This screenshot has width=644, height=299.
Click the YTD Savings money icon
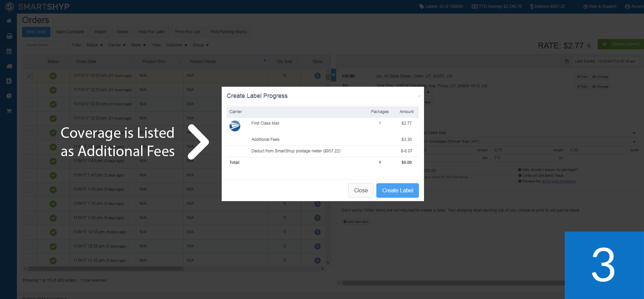coord(474,6)
